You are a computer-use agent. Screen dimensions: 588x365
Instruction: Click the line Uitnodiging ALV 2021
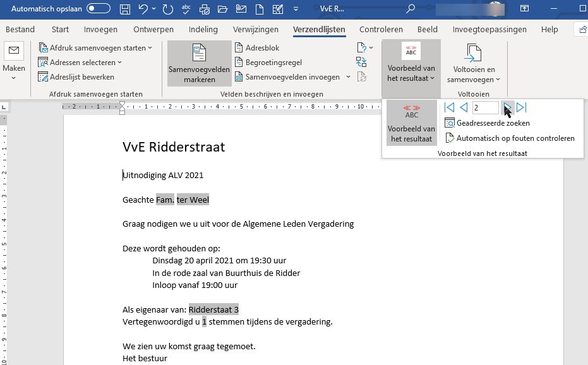pos(163,175)
